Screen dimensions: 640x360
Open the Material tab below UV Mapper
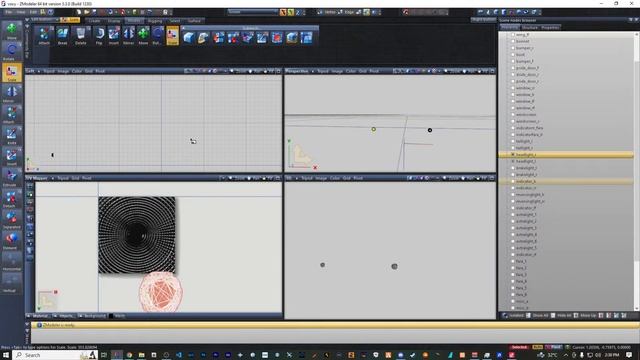point(38,316)
